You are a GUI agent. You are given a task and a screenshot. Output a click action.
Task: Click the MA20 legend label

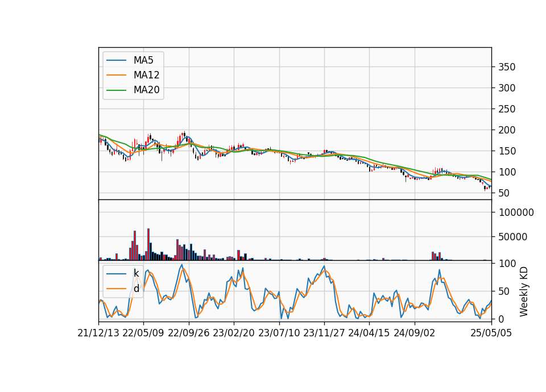click(146, 90)
